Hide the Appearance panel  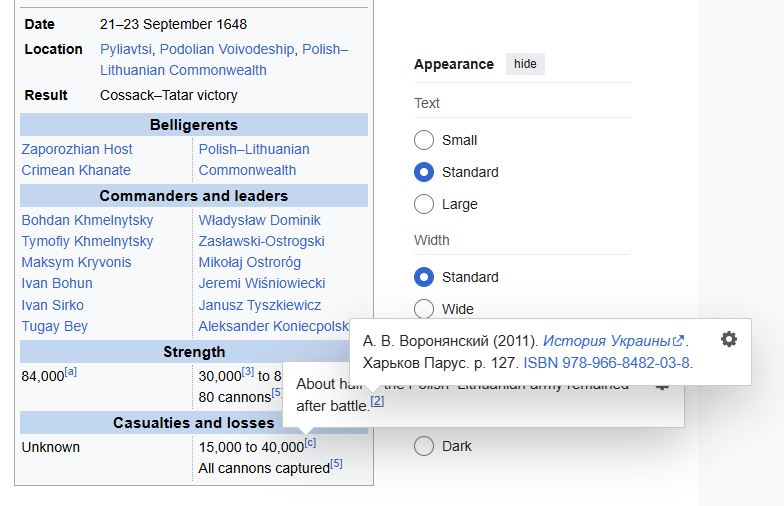click(525, 64)
